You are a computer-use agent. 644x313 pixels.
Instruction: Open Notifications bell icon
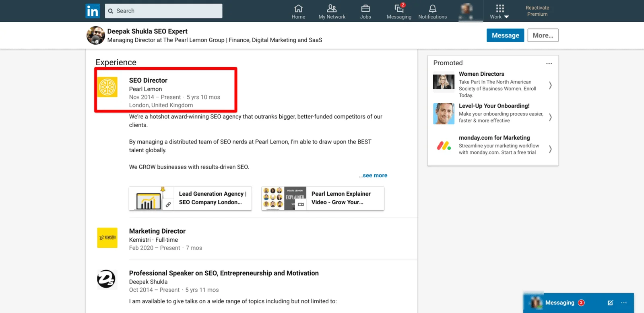[x=432, y=12]
